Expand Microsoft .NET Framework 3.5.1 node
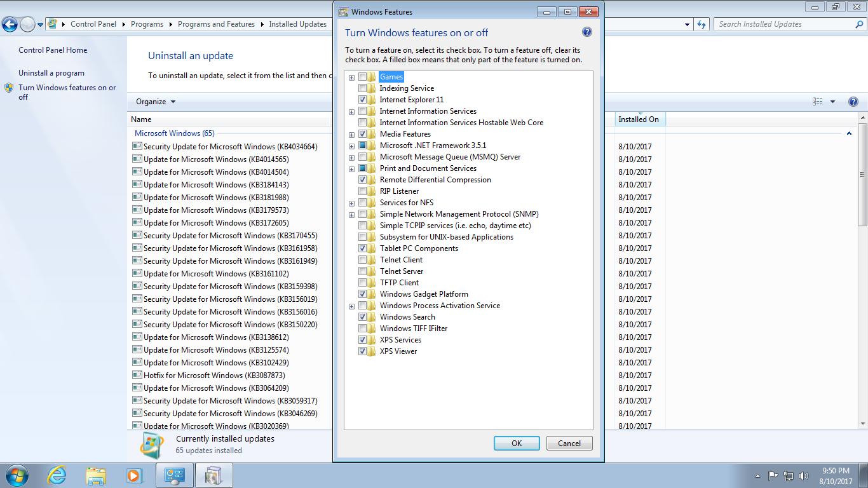Image resolution: width=868 pixels, height=488 pixels. [351, 146]
